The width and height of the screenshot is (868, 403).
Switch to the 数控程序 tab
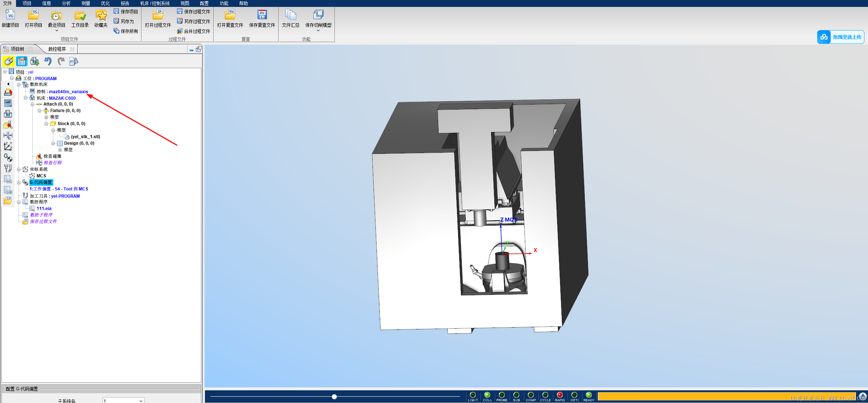pos(57,49)
